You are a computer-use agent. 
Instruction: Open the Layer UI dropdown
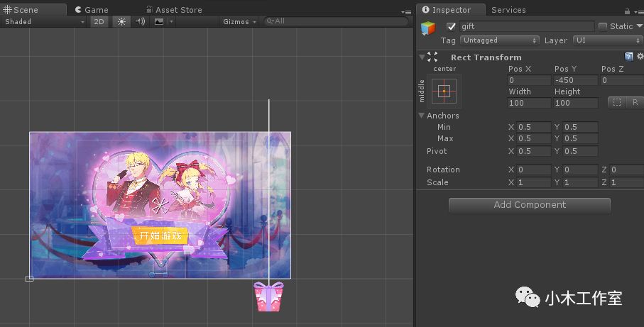(608, 40)
